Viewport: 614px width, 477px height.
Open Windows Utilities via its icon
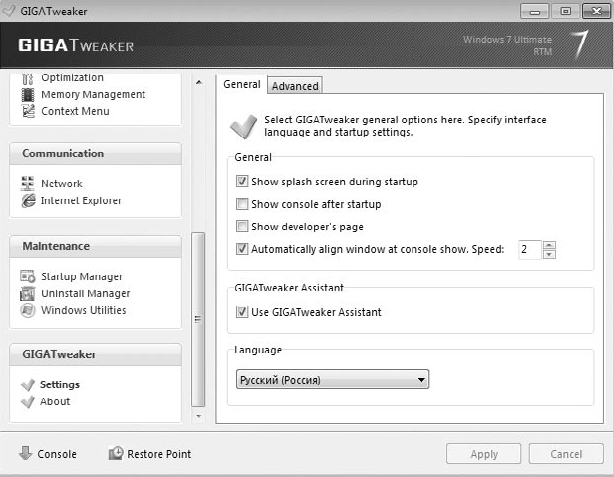coord(27,310)
